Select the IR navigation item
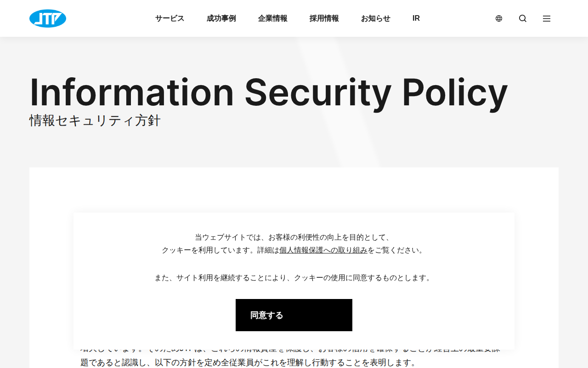 click(x=416, y=18)
